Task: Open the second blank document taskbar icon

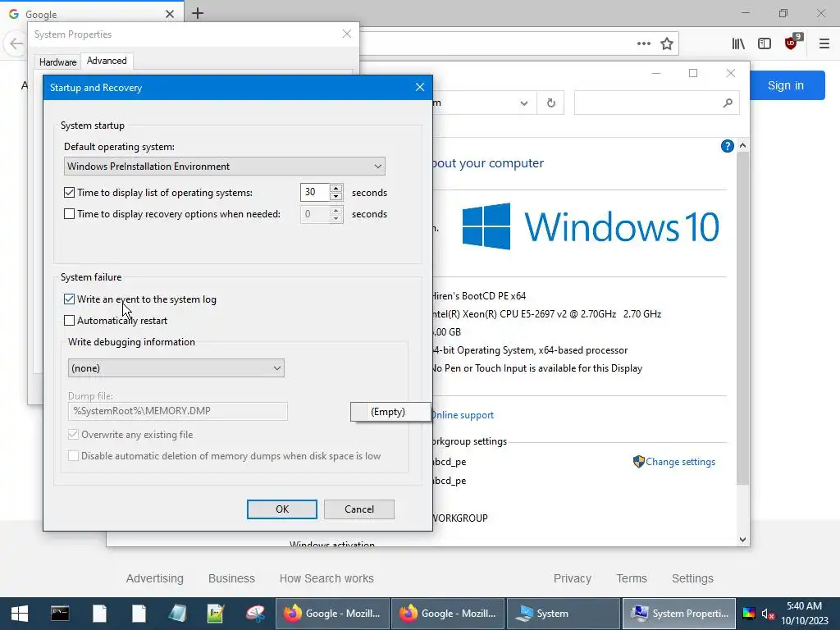Action: (139, 614)
